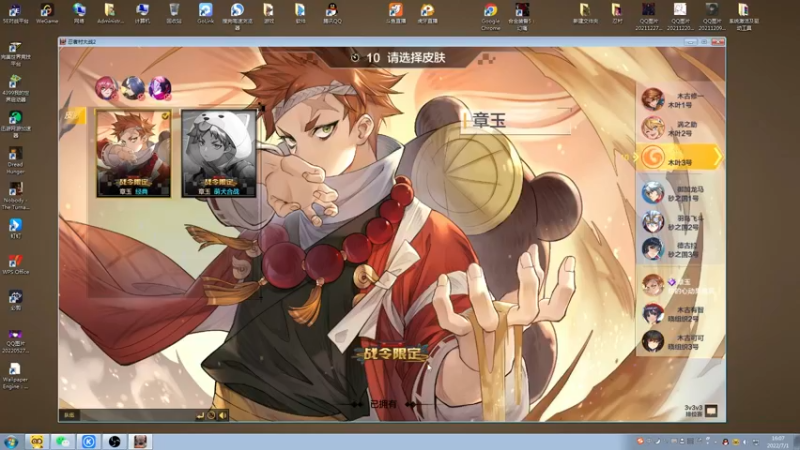Click the clock in the system tray
Screen dimensions: 800x450
(x=778, y=442)
